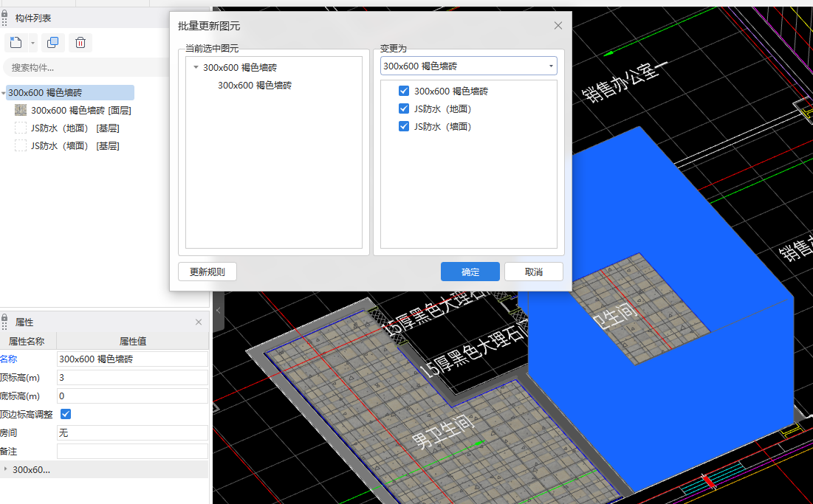Screen dimensions: 813x504
Task: Close the 批量更新图元 dialog
Action: pos(558,26)
